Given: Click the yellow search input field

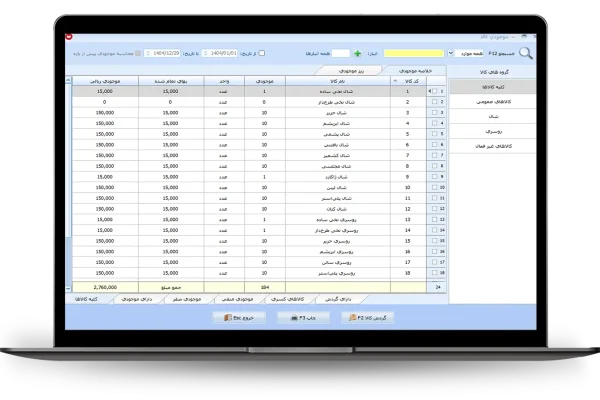Looking at the screenshot, I should pyautogui.click(x=413, y=53).
